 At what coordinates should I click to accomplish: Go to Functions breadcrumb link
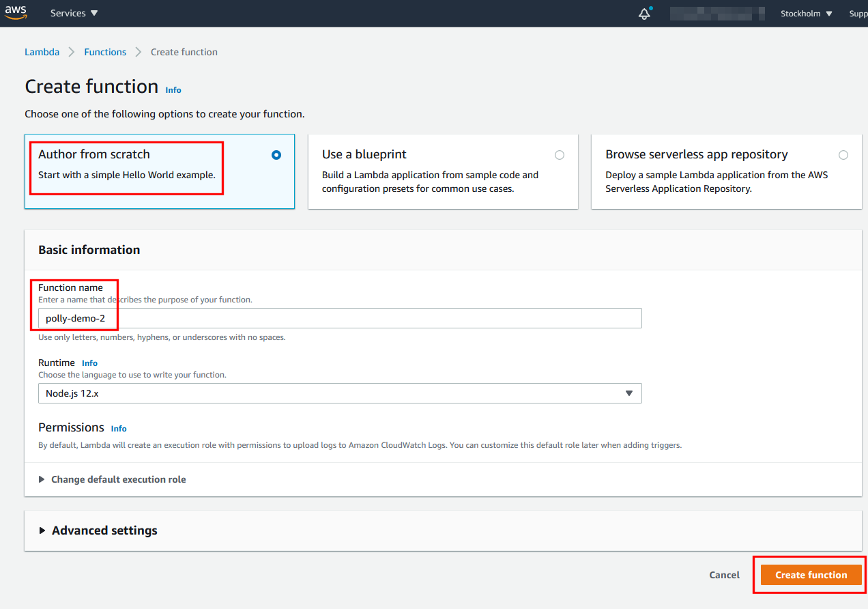click(105, 52)
